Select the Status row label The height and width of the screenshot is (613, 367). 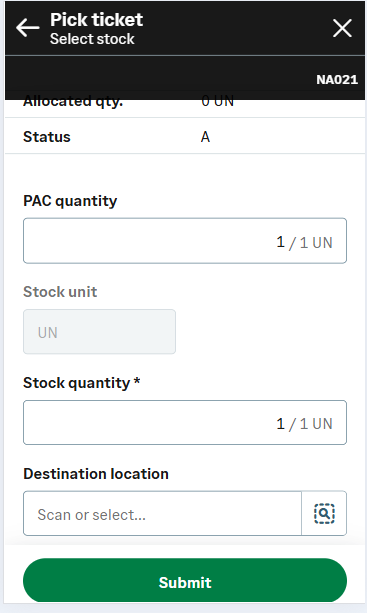47,137
